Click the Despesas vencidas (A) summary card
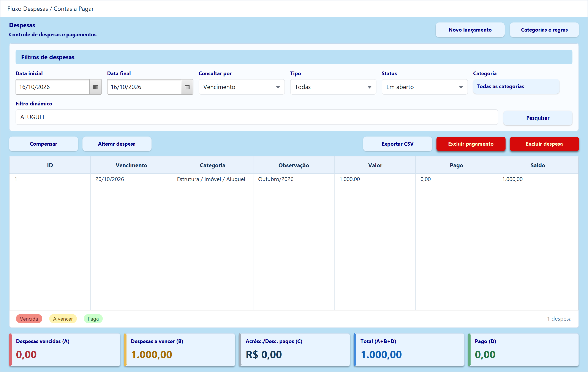 [65, 350]
